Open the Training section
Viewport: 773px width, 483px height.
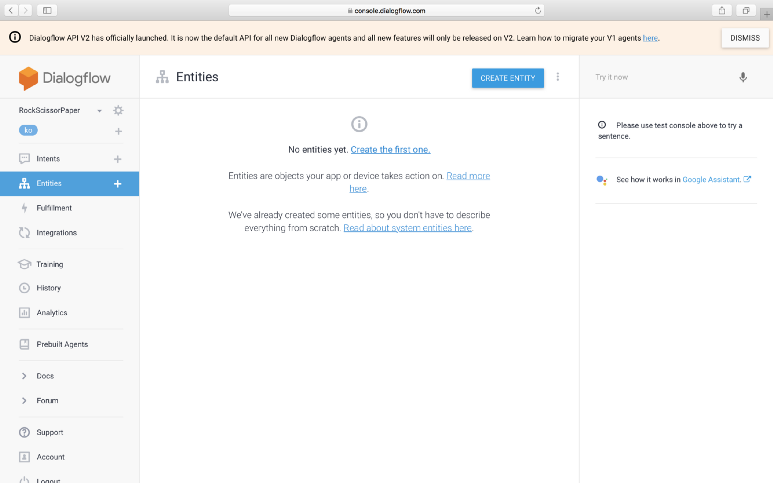[49, 264]
